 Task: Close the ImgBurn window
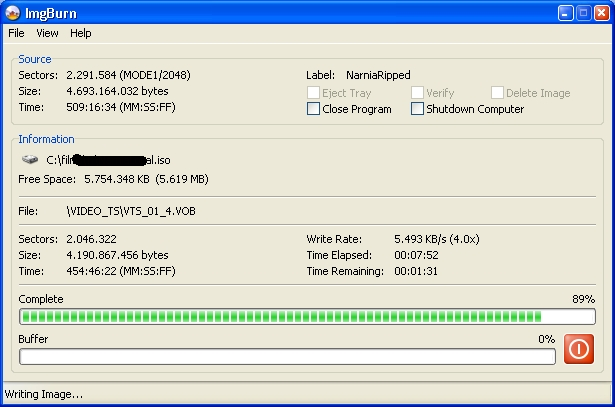point(601,13)
